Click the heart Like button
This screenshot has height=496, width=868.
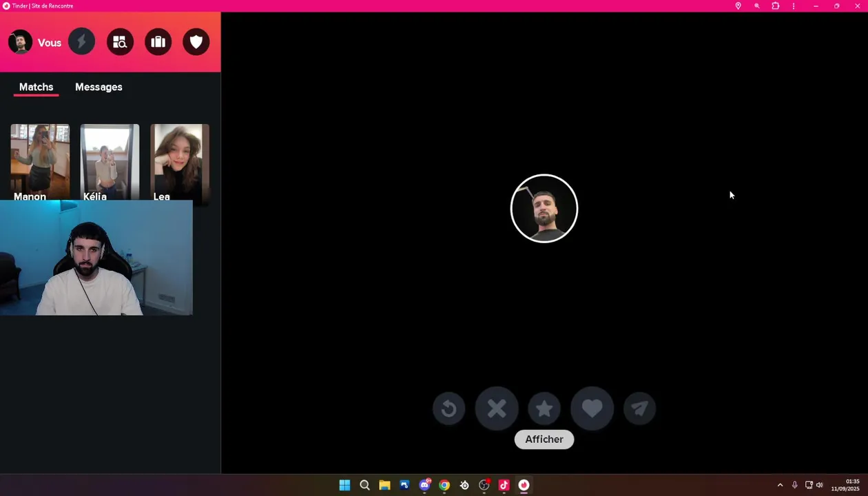pyautogui.click(x=592, y=409)
